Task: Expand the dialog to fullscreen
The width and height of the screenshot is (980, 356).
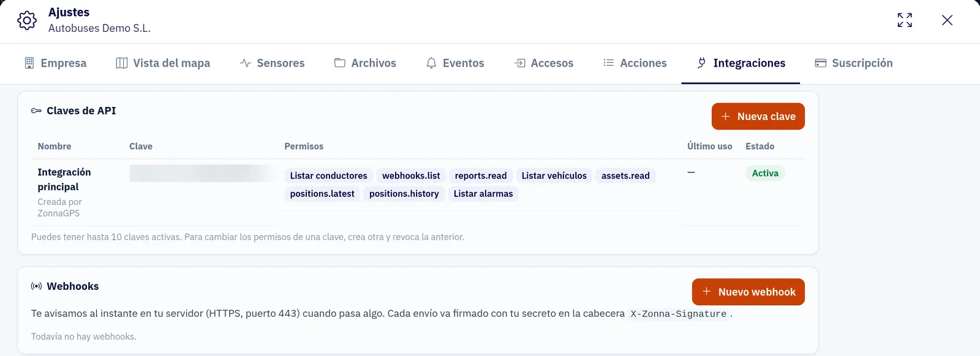Action: coord(905,20)
